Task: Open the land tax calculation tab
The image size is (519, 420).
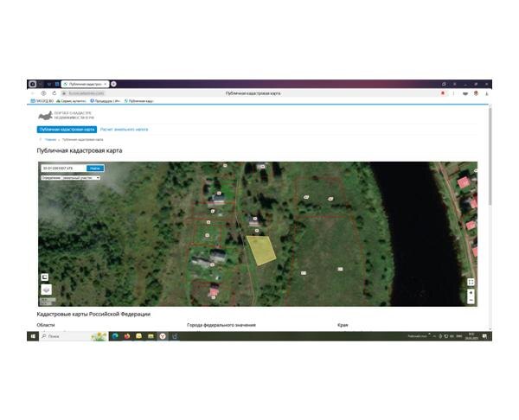Action: tap(124, 130)
